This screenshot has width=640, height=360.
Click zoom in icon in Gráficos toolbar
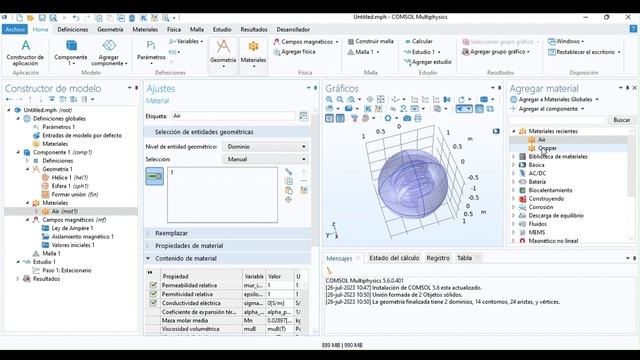(x=329, y=99)
